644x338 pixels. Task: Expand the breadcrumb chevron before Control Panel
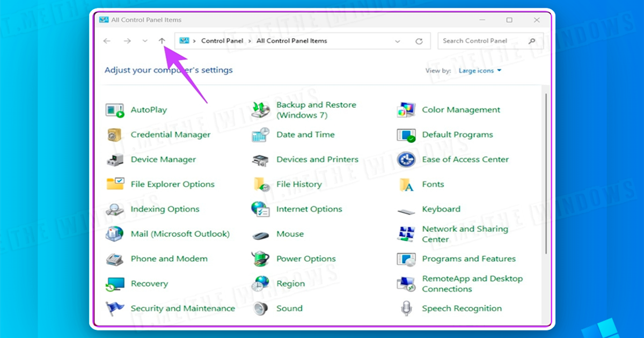pyautogui.click(x=194, y=41)
